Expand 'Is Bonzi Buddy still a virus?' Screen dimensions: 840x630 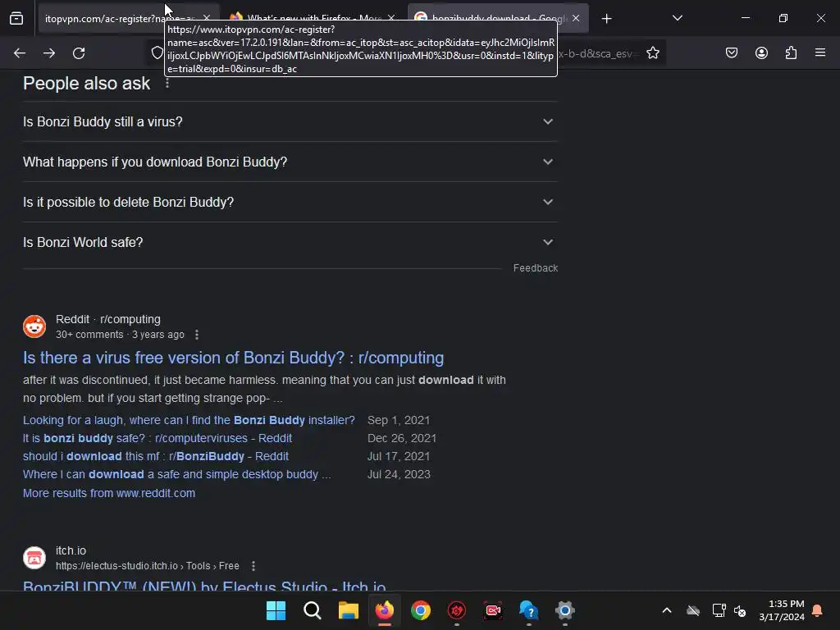[x=290, y=121]
